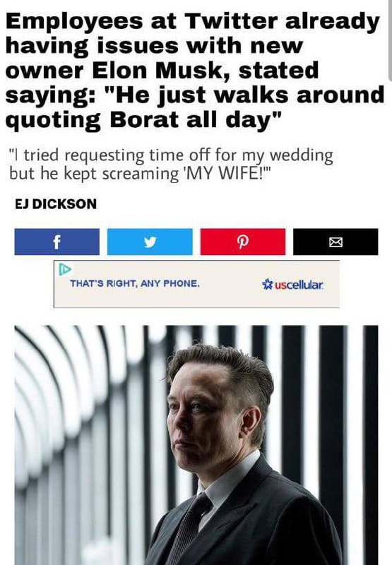Open the article photo of man in suit
Viewport: 392px width, 565px height.
pyautogui.click(x=196, y=445)
